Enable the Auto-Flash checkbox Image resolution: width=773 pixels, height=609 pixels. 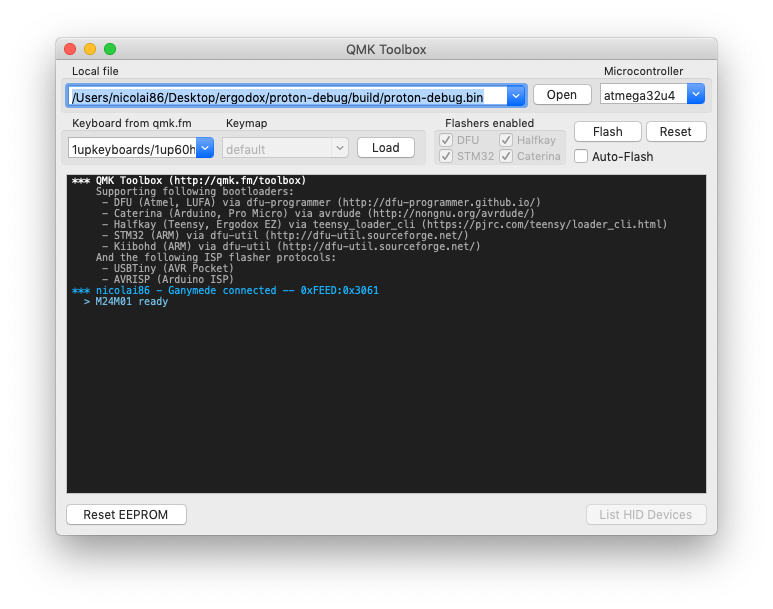pos(581,156)
